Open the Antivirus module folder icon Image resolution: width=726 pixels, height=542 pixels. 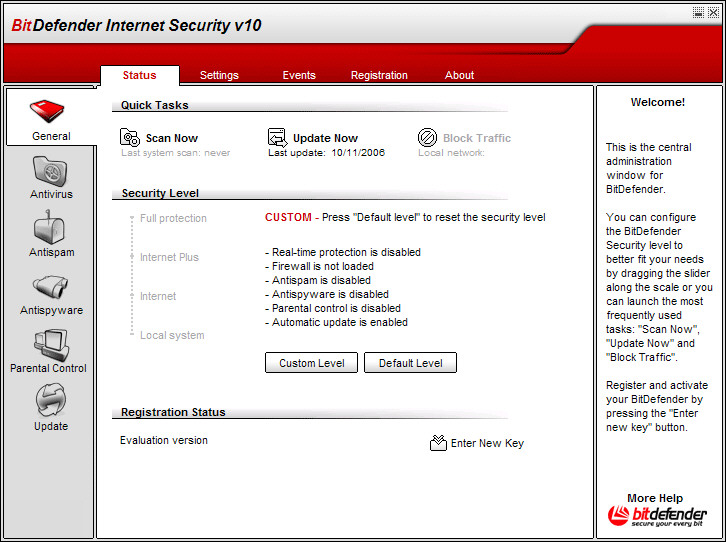[x=50, y=171]
